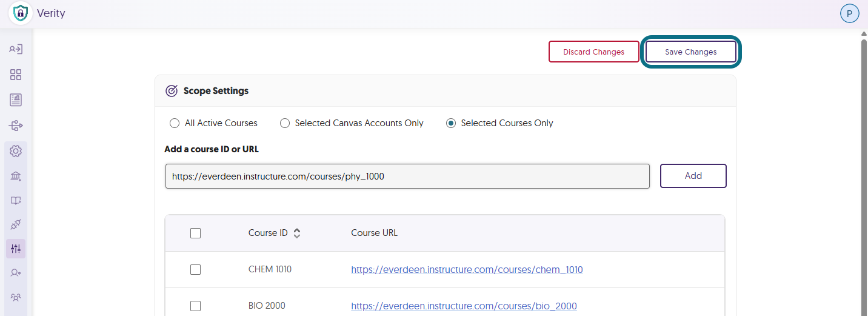Open the courses book sidebar icon
868x316 pixels.
pos(16,201)
